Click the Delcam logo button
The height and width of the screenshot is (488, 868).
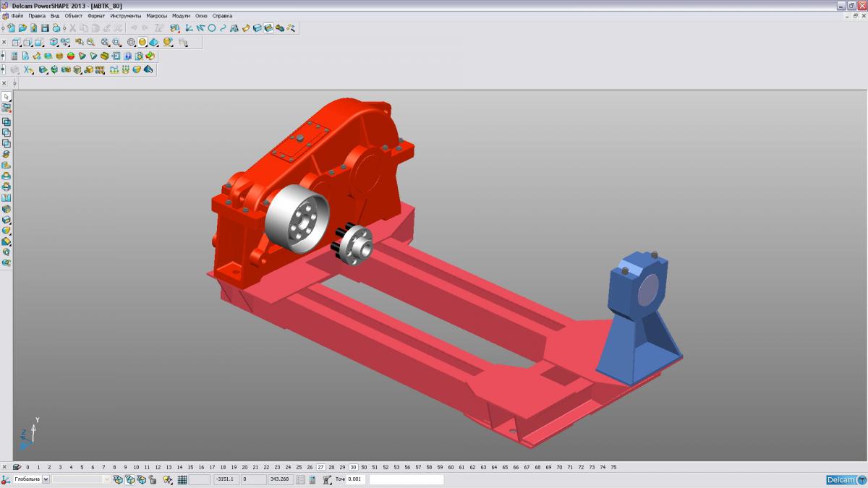click(846, 480)
